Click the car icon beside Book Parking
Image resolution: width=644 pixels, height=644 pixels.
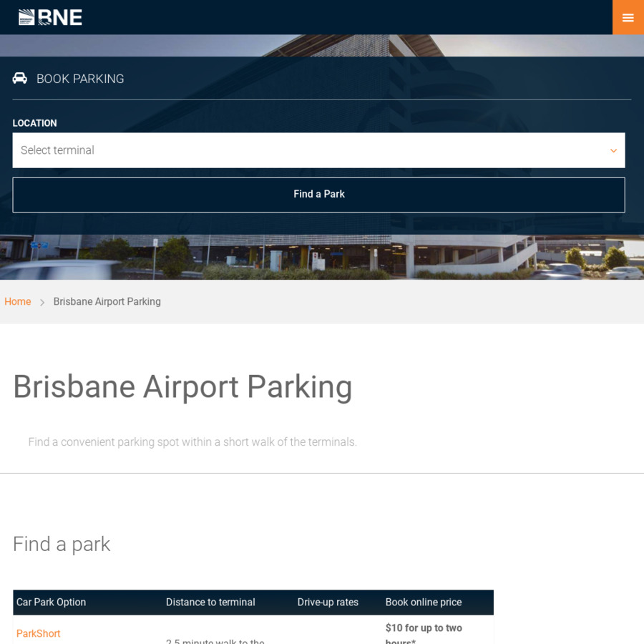(20, 78)
